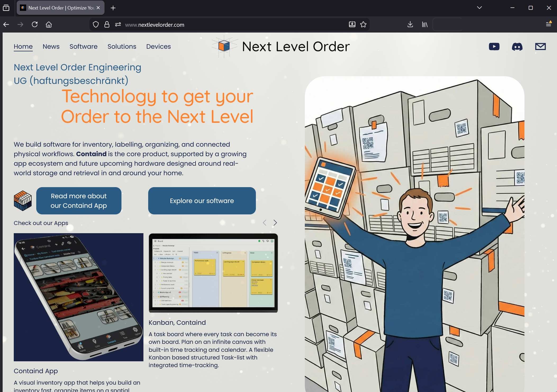Open the Kanban, Containd heading link
The width and height of the screenshot is (557, 392).
pos(177,322)
